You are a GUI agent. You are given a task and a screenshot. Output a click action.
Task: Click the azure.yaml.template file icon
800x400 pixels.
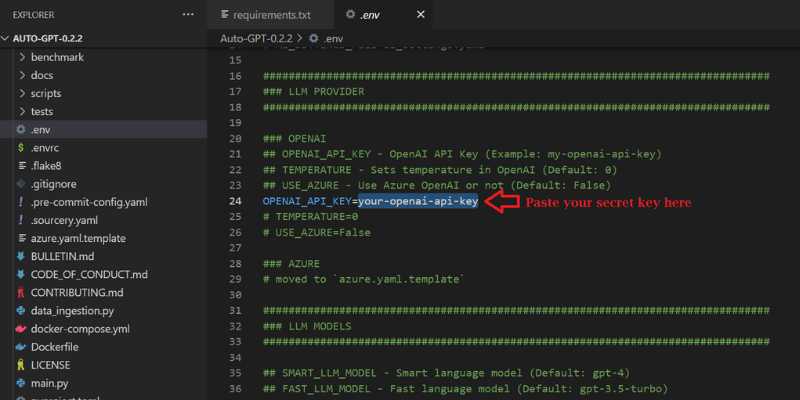pyautogui.click(x=21, y=238)
